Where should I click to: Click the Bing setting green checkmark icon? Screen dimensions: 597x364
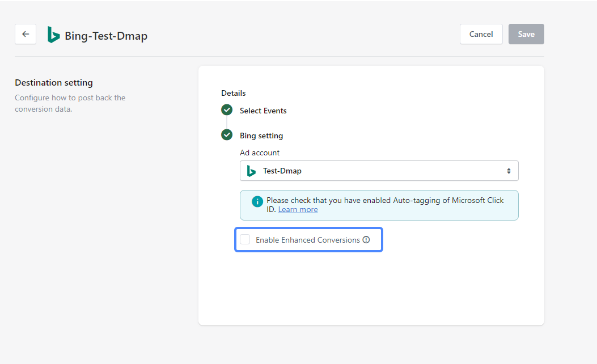tap(227, 135)
